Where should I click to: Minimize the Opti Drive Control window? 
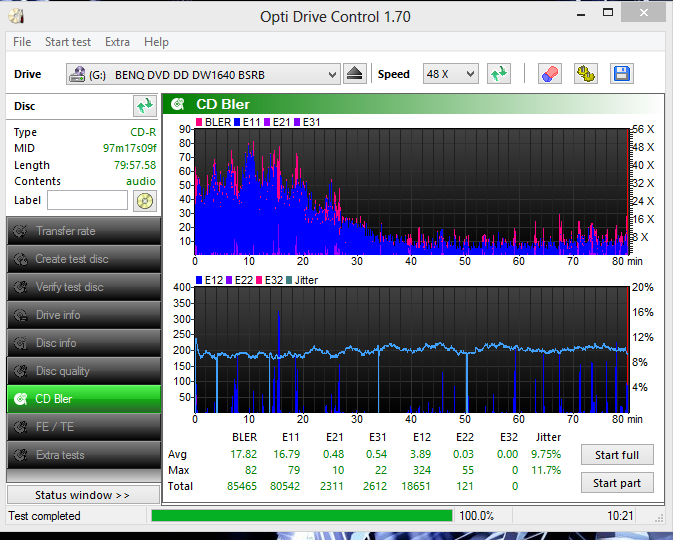[x=581, y=14]
